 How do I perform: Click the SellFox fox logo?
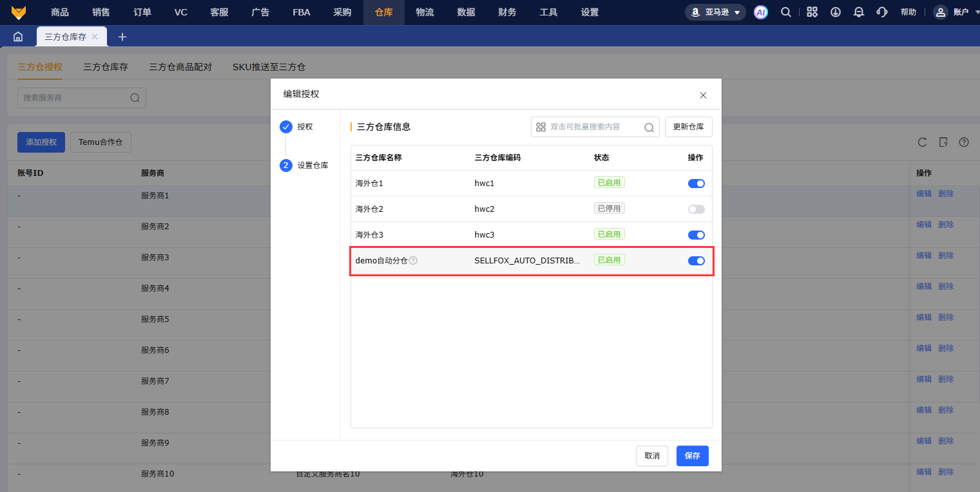pos(19,12)
